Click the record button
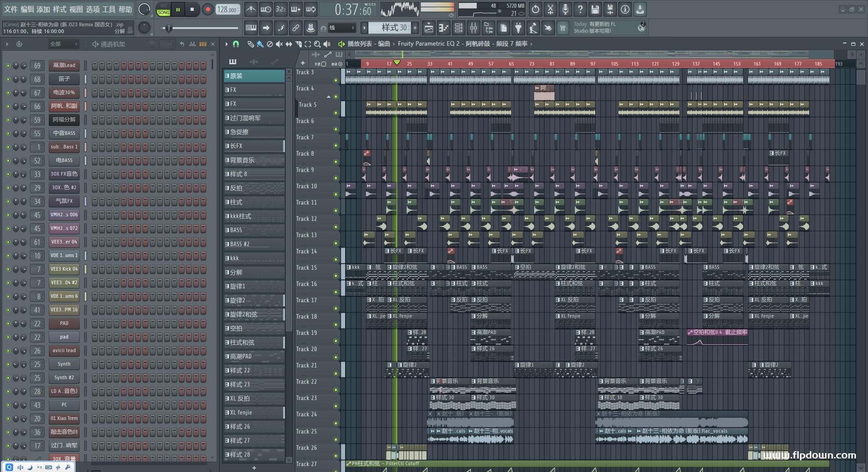Screen dimensions: 868x472 [208, 10]
